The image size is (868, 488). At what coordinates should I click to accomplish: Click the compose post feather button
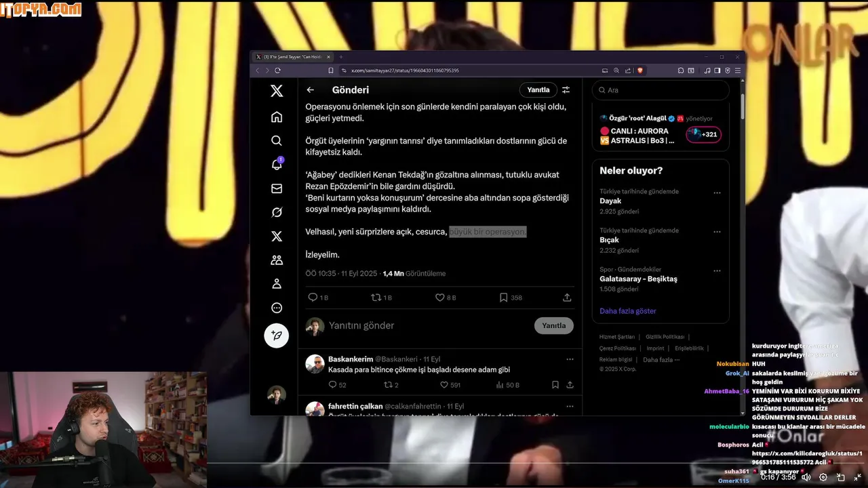coord(277,335)
